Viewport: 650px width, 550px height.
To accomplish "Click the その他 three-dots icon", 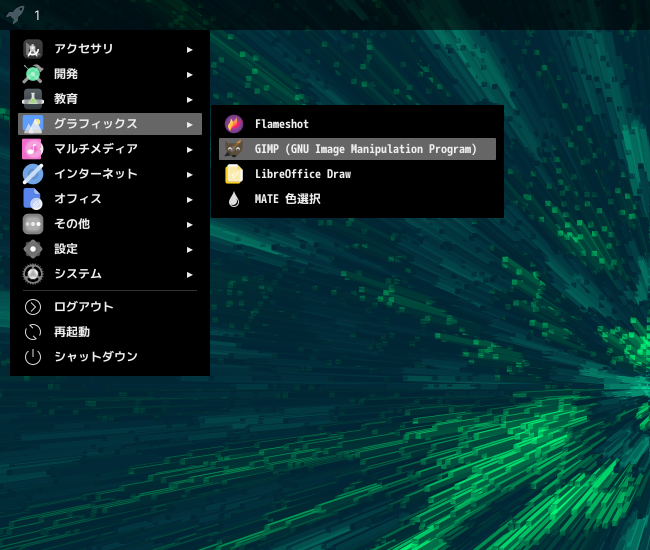I will click(x=33, y=224).
